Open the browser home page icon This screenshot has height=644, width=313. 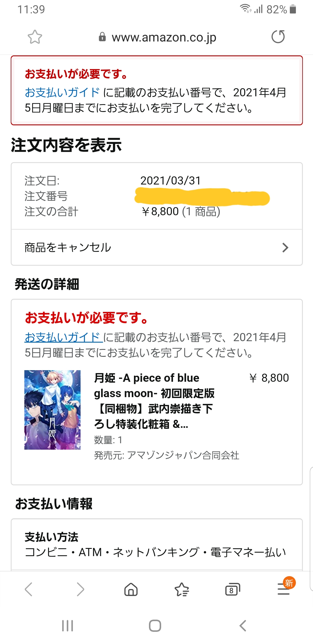[131, 589]
